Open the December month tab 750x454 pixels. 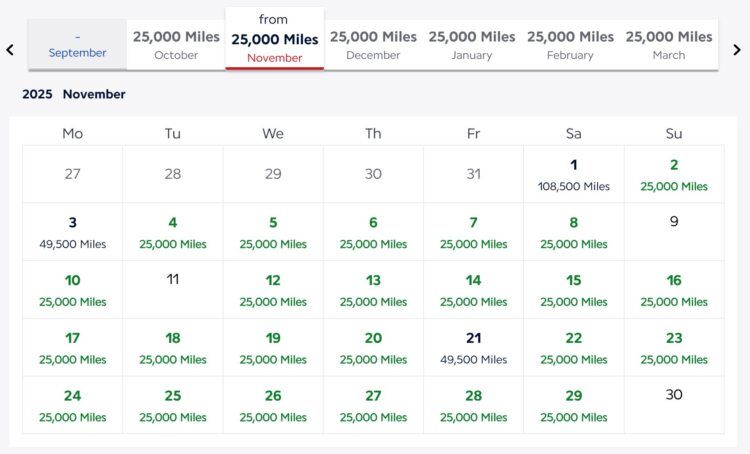pos(373,45)
